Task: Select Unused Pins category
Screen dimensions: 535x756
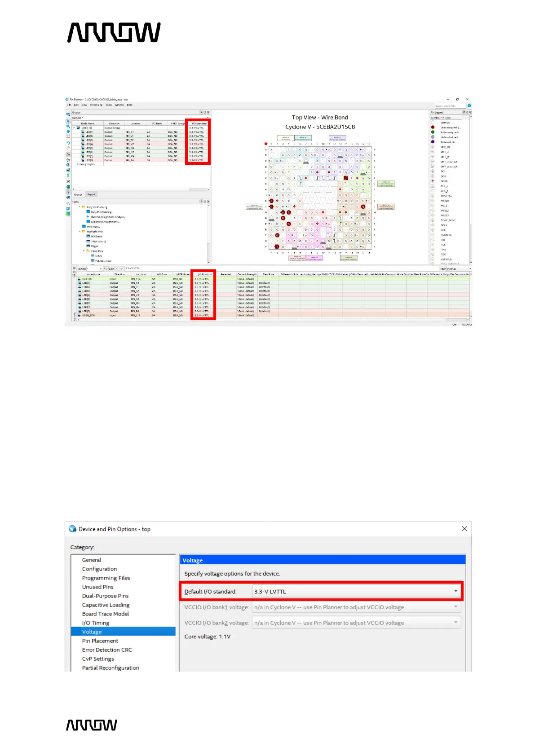Action: coord(97,587)
